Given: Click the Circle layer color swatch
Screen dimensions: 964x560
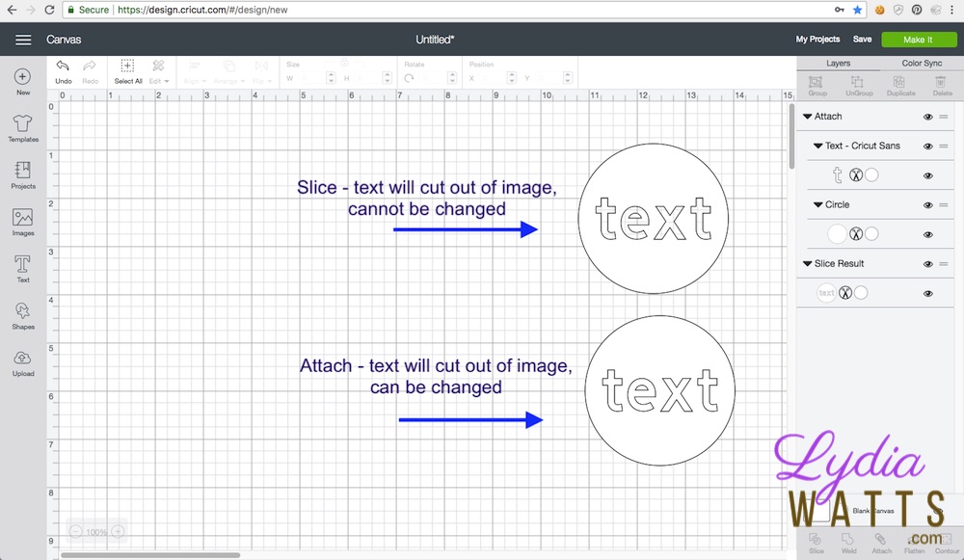Looking at the screenshot, I should (871, 234).
